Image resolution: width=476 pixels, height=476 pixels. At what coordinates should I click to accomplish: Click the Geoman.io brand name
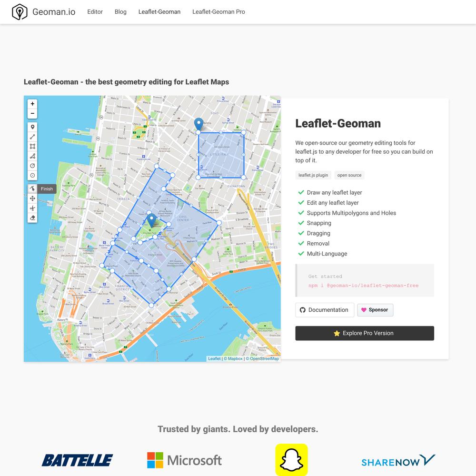[54, 12]
